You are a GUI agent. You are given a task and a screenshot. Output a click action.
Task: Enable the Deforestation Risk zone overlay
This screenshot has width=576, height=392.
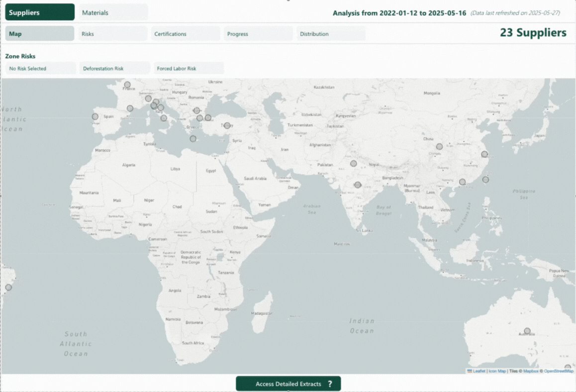pyautogui.click(x=114, y=69)
